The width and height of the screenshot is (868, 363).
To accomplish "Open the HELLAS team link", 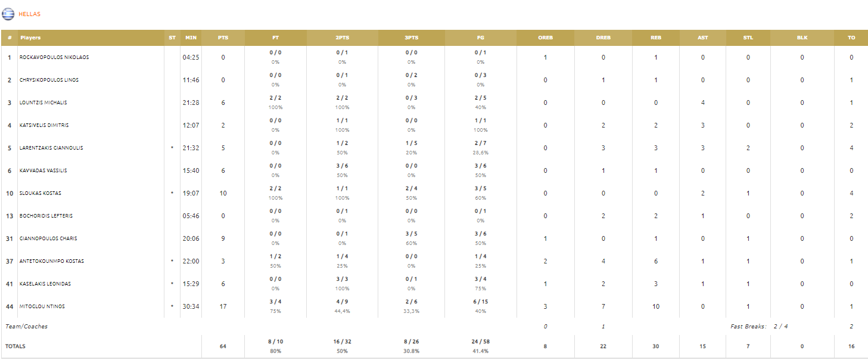I will coord(29,14).
